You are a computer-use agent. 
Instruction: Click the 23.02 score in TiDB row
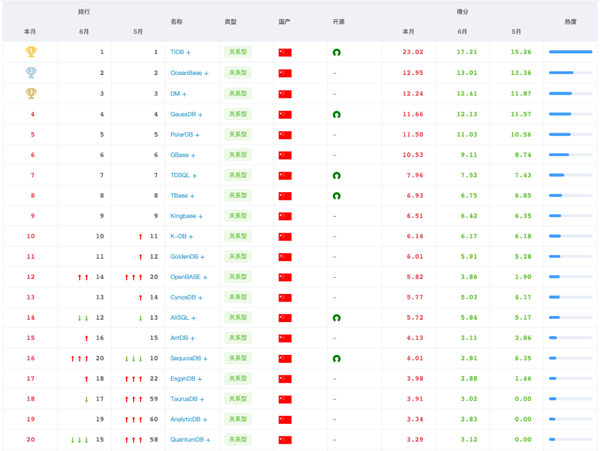point(412,52)
